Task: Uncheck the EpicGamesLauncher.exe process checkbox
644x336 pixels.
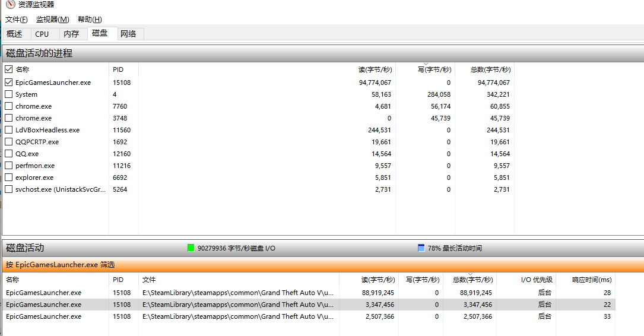Action: [9, 82]
